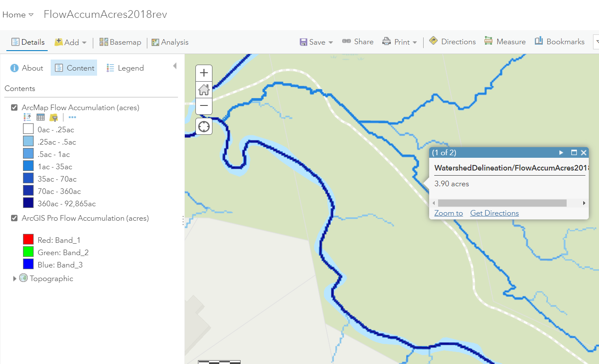Zoom out on the map
The height and width of the screenshot is (364, 599).
(204, 106)
